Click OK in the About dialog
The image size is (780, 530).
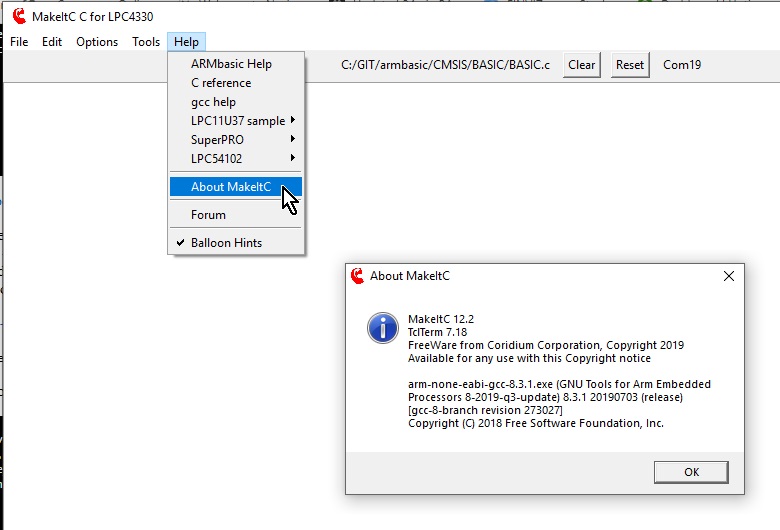691,472
